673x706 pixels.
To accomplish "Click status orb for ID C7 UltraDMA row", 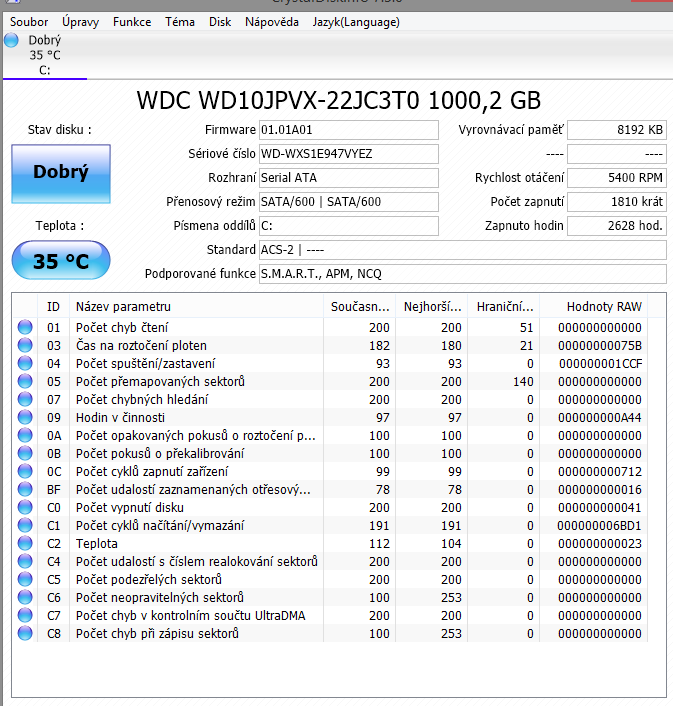I will pos(25,615).
